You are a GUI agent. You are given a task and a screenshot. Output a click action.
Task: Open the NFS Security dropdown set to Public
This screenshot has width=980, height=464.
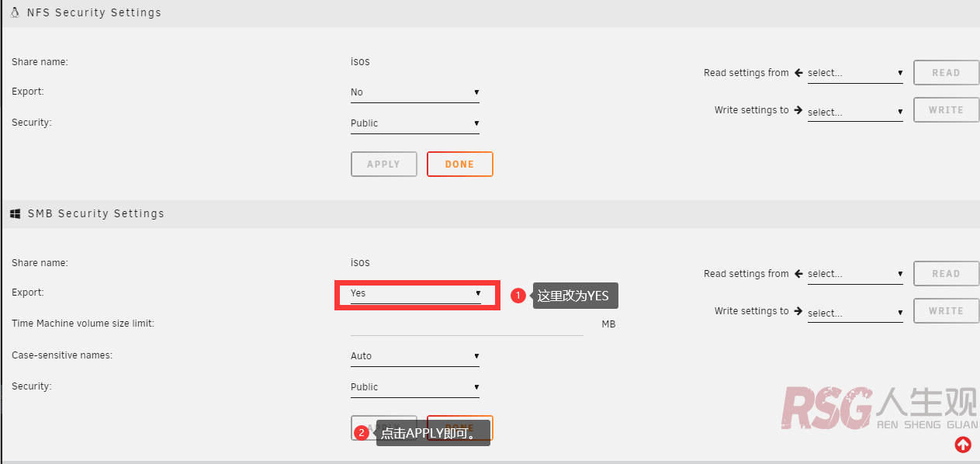[414, 123]
